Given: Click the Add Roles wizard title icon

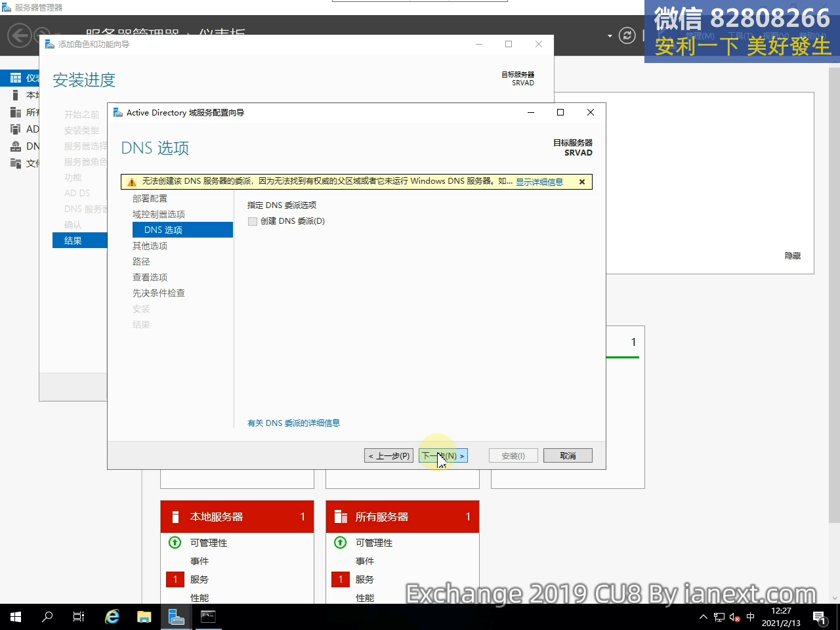Looking at the screenshot, I should pyautogui.click(x=50, y=44).
